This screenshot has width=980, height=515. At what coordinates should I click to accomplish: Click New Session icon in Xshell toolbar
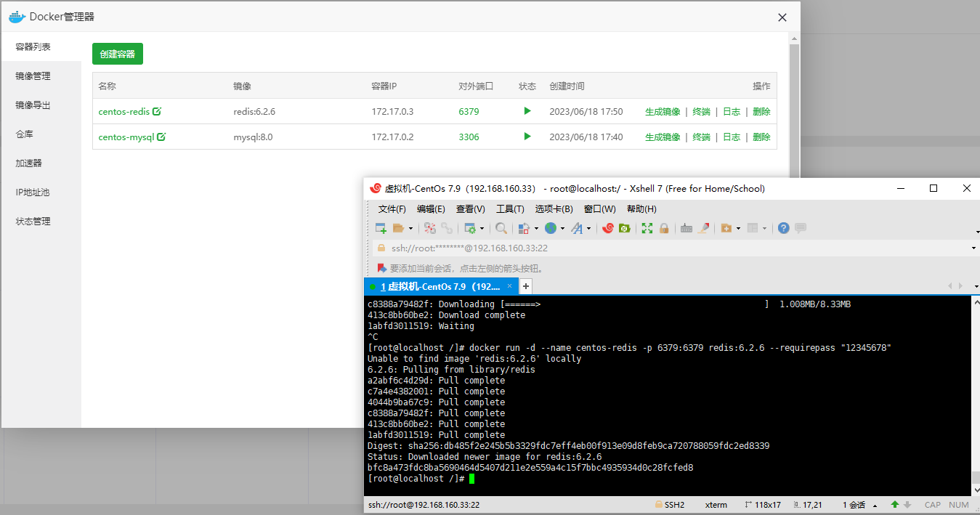(381, 228)
